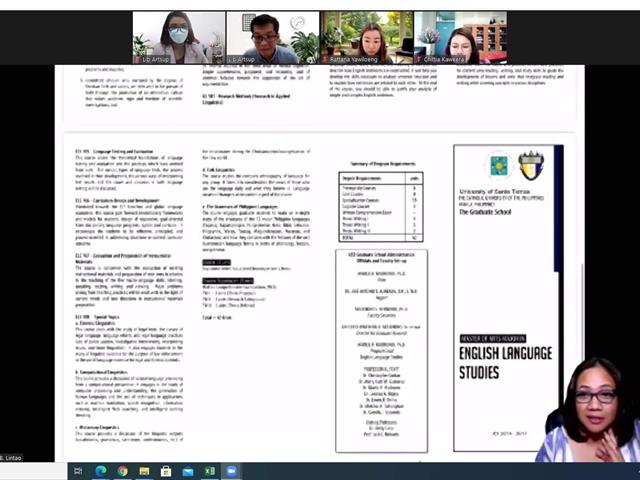
Task: Select the video tile of the man in glasses
Action: (273, 37)
